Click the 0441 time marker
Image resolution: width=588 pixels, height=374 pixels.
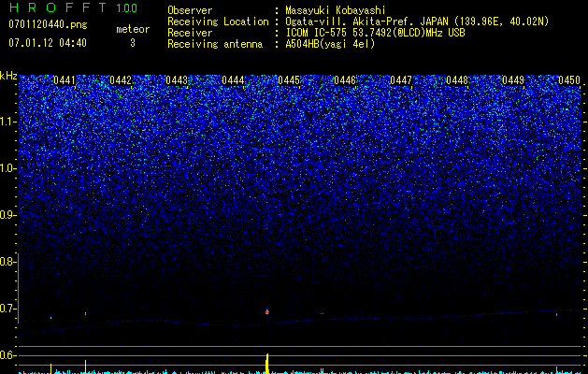[x=65, y=80]
